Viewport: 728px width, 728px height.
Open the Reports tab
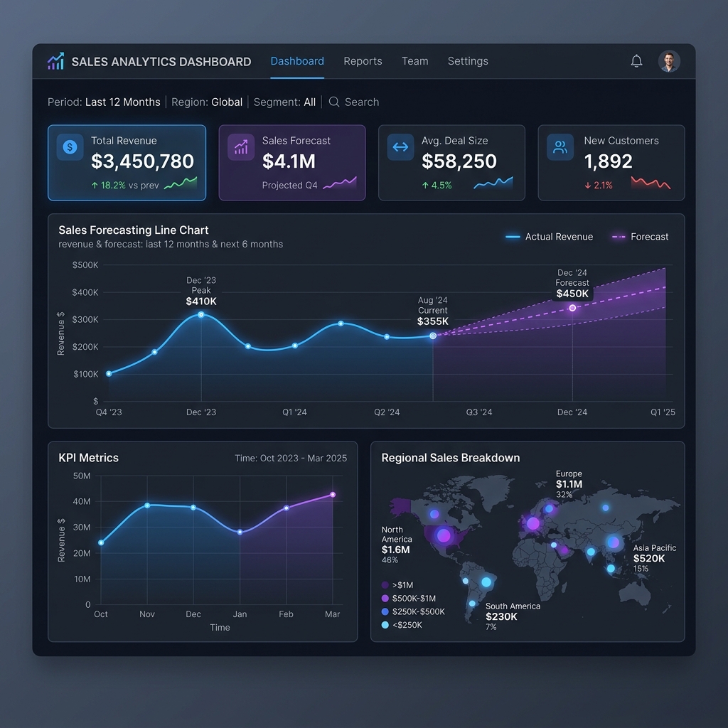(x=363, y=61)
